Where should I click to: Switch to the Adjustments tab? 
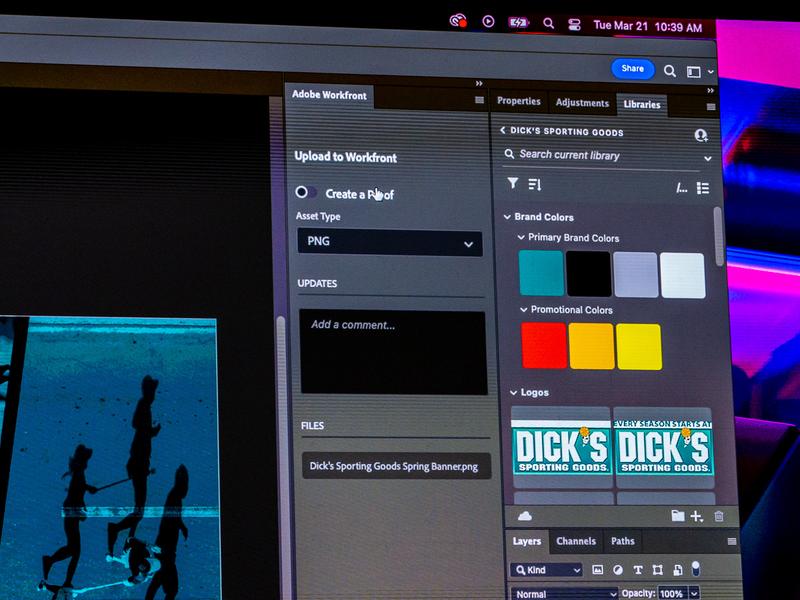(x=582, y=103)
